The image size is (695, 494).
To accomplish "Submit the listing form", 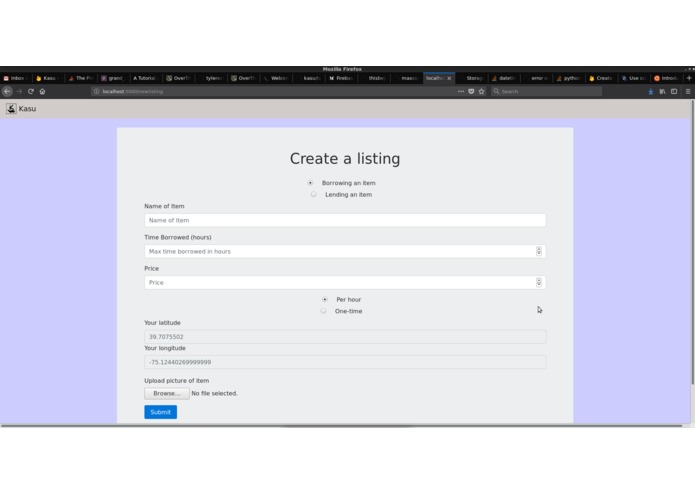I will click(160, 412).
